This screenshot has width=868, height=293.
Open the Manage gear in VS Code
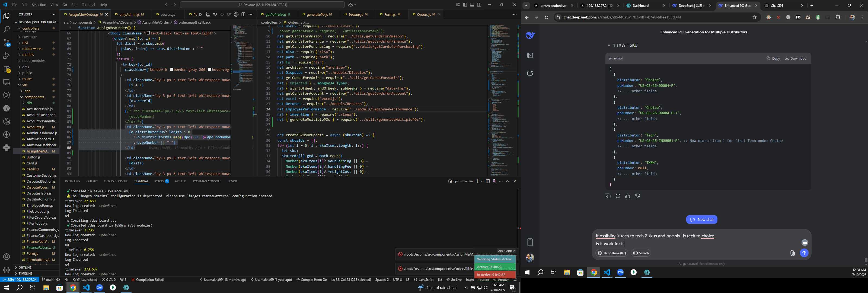[x=7, y=270]
